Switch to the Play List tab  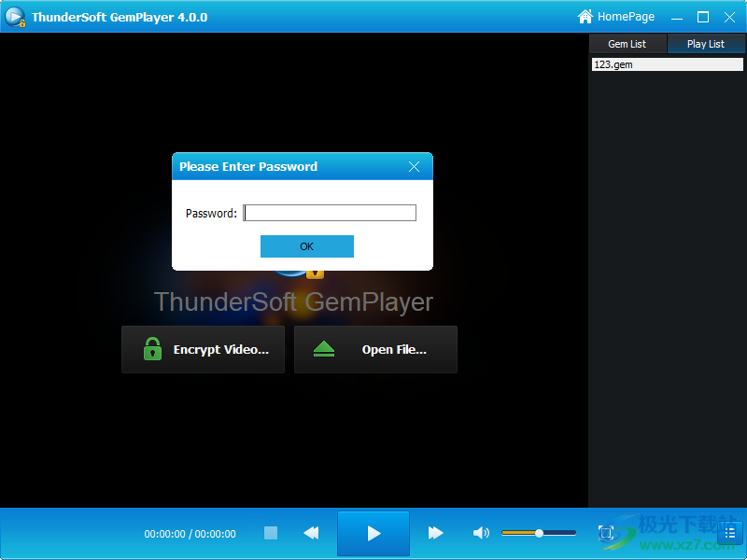click(706, 44)
